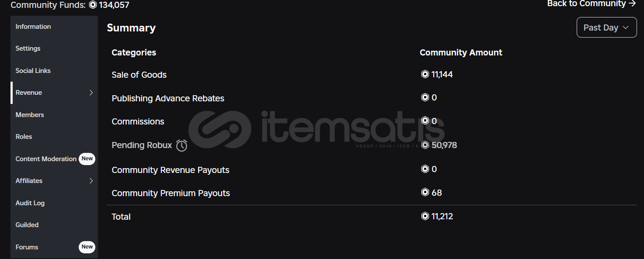Click the Pending Robux clock icon
Image resolution: width=644 pixels, height=259 pixels.
click(181, 145)
